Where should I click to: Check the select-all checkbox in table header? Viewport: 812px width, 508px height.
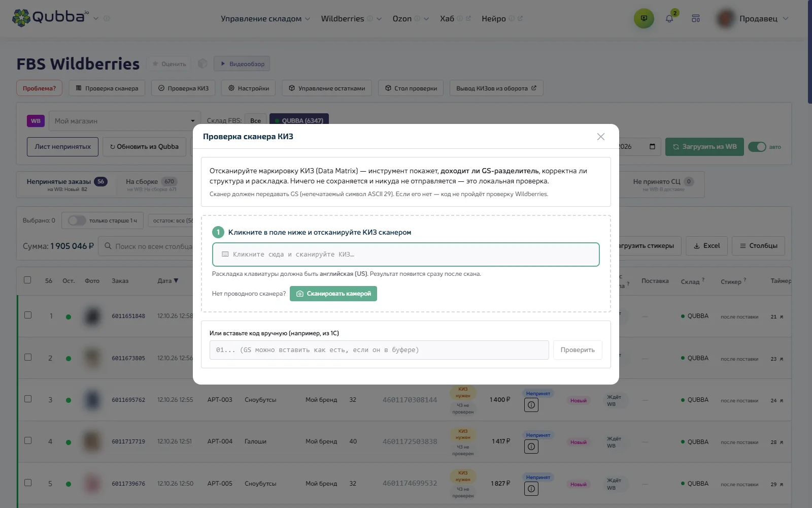click(27, 280)
